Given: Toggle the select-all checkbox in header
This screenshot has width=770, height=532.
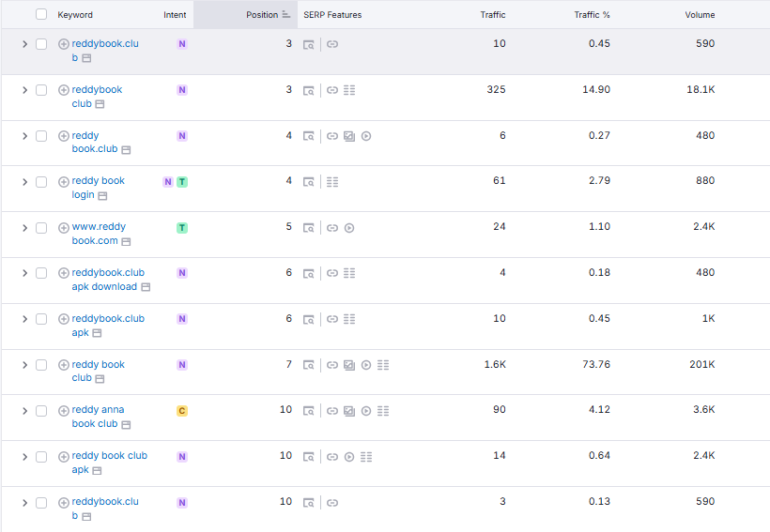Looking at the screenshot, I should click(41, 14).
